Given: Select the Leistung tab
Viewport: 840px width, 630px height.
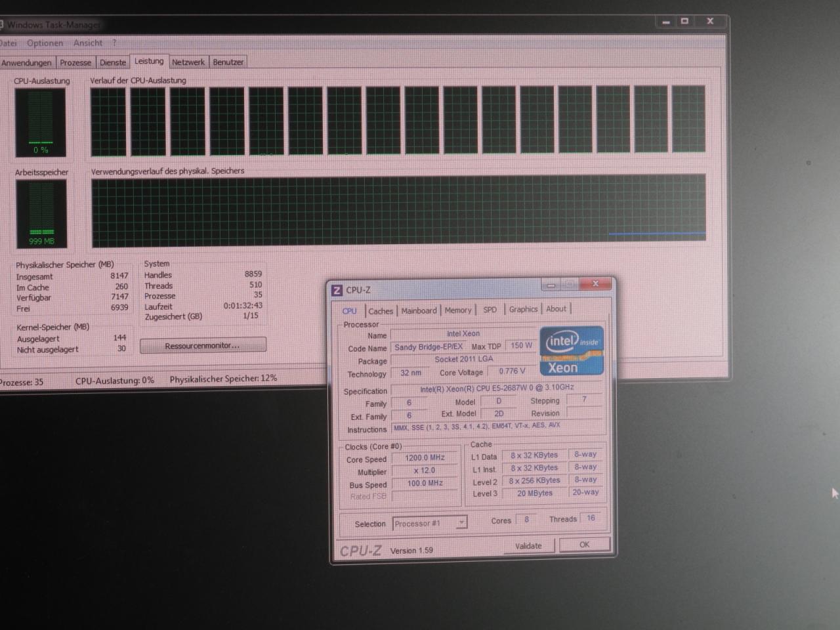Looking at the screenshot, I should click(x=149, y=61).
